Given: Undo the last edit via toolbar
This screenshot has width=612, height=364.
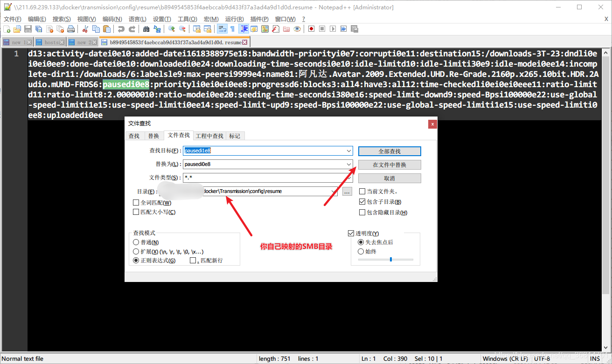Looking at the screenshot, I should point(121,29).
